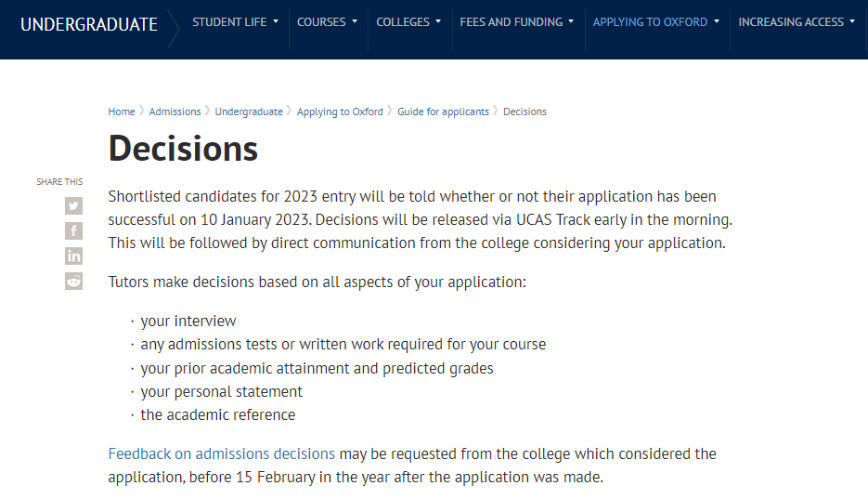The width and height of the screenshot is (868, 499).
Task: Expand the Student Life dropdown arrow
Action: coord(276,22)
